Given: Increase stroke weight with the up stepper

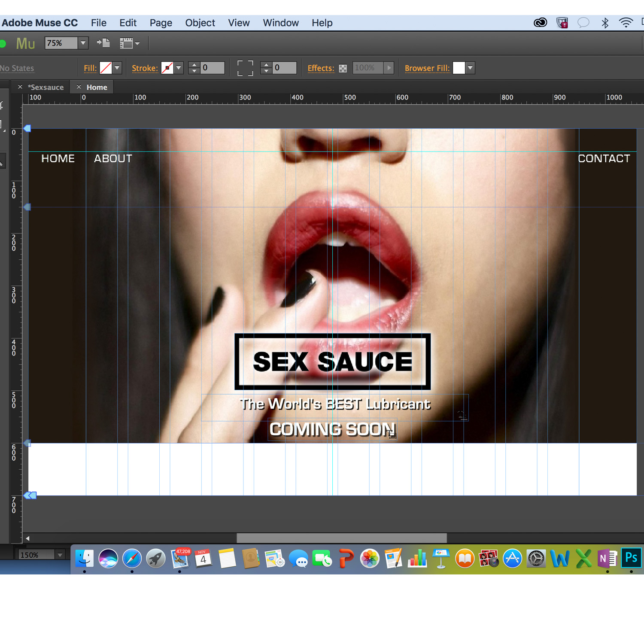Looking at the screenshot, I should coord(194,65).
